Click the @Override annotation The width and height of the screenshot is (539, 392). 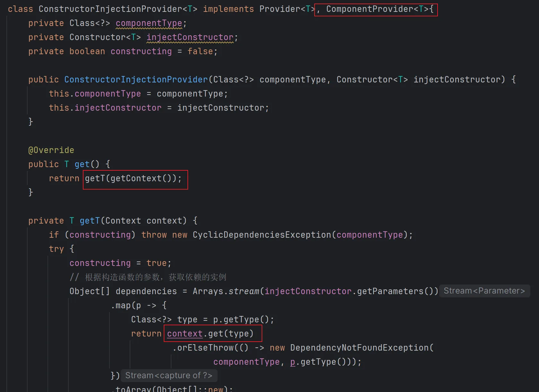[x=51, y=150]
